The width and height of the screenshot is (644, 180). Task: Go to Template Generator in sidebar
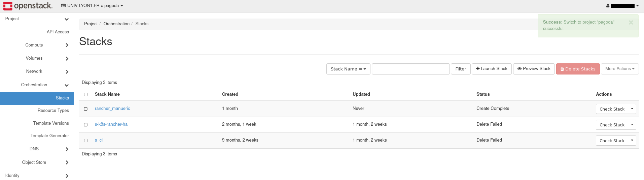tap(49, 136)
